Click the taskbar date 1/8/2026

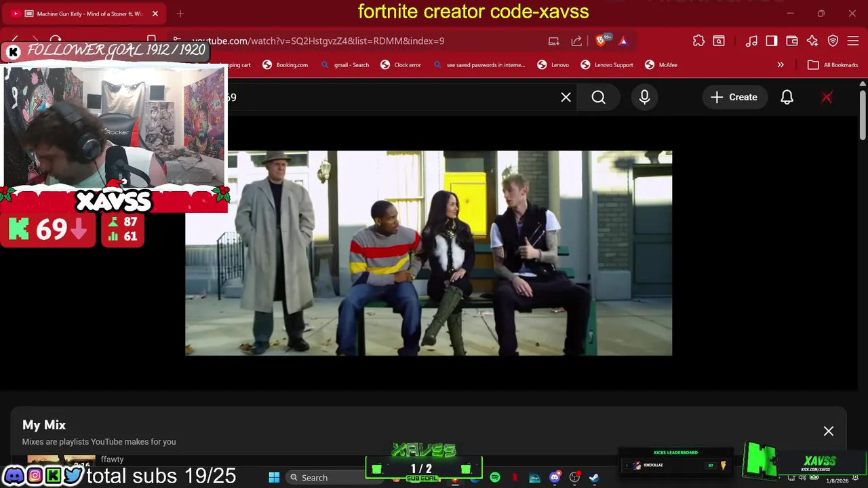point(837,481)
